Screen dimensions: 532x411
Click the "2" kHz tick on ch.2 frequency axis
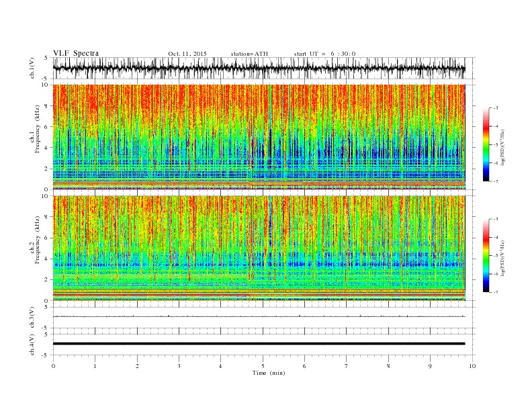[46, 280]
